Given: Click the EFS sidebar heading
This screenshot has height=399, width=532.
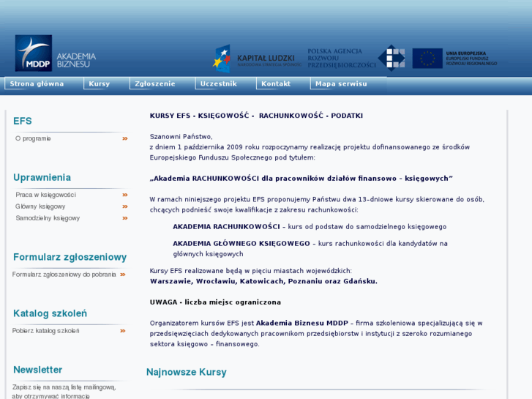Looking at the screenshot, I should click(23, 121).
